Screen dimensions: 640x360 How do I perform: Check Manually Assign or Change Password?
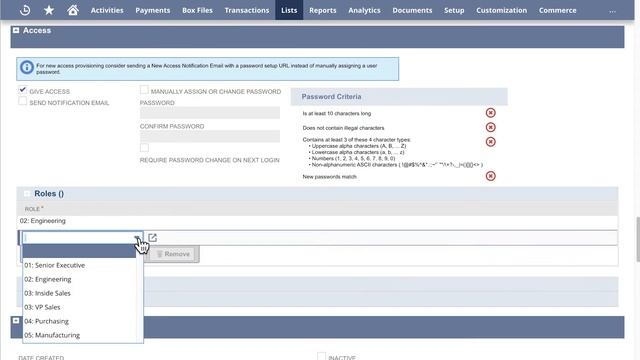144,90
